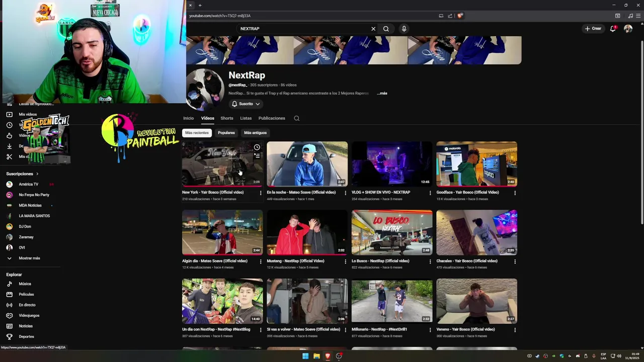This screenshot has height=362, width=644.
Task: Open the options menu for New York - Yair Bosco
Action: [x=260, y=193]
